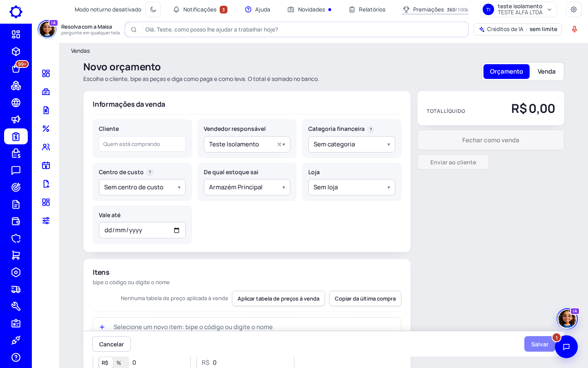Image resolution: width=588 pixels, height=368 pixels.
Task: Expand the Categoria financeira dropdown
Action: [x=352, y=144]
